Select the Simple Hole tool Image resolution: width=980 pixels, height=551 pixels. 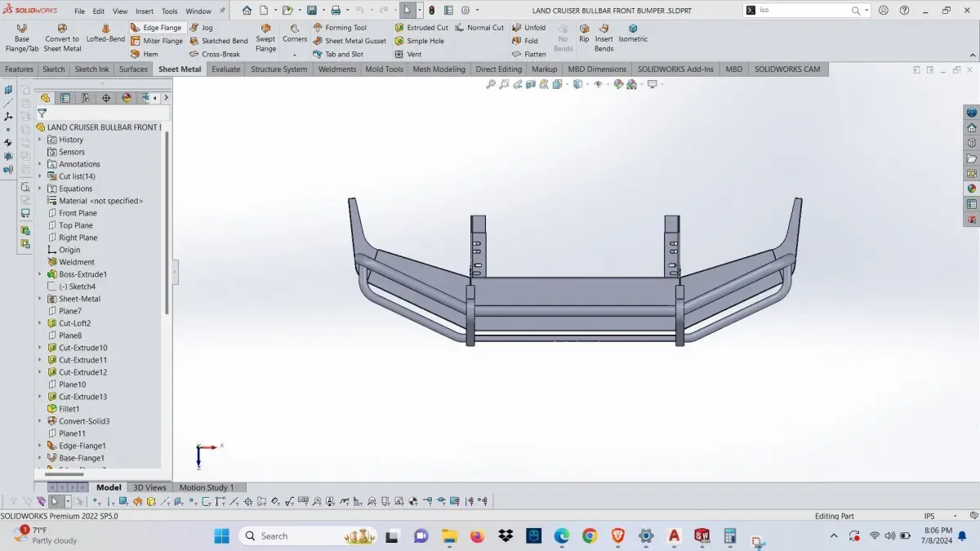tap(419, 41)
